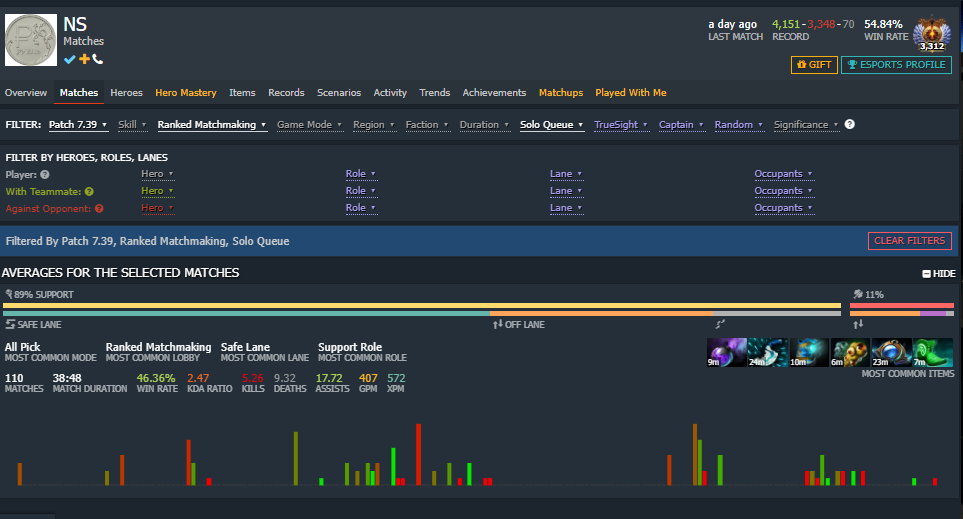
Task: Click the Aether Lens item icon labeled 23m
Action: (891, 353)
